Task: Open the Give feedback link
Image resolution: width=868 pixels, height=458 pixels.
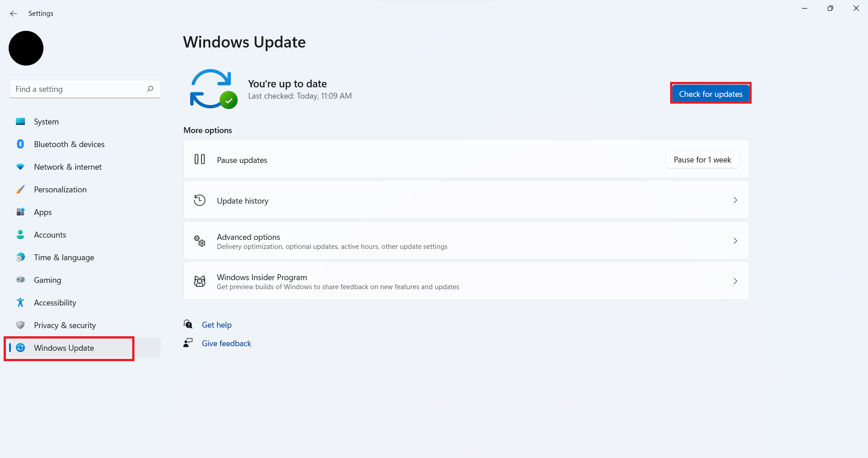Action: point(226,343)
